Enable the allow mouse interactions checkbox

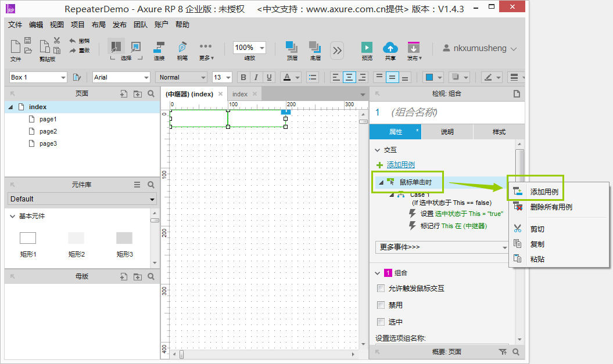coord(381,288)
